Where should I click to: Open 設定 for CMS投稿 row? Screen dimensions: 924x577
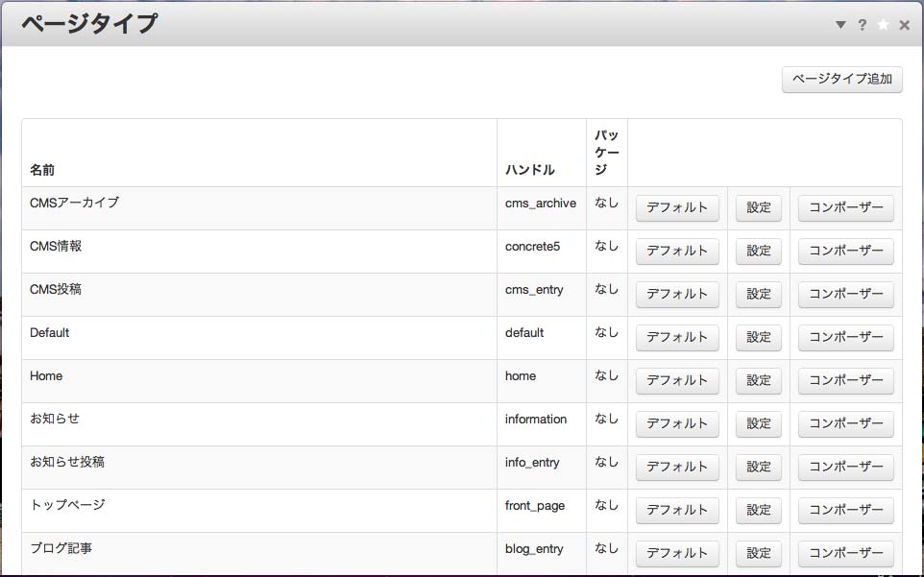tap(759, 294)
